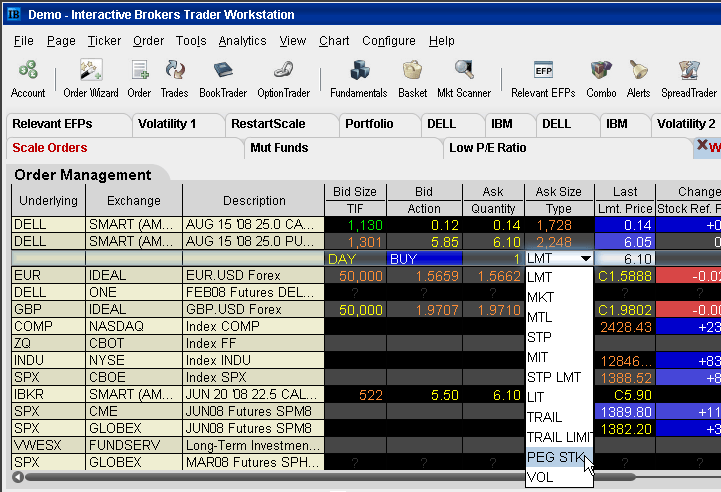Open the Combo toolbar icon
This screenshot has height=492, width=721.
pos(601,79)
